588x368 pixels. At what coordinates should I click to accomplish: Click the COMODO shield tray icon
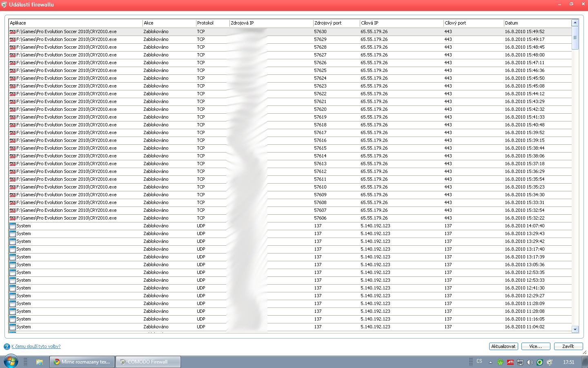click(x=550, y=362)
